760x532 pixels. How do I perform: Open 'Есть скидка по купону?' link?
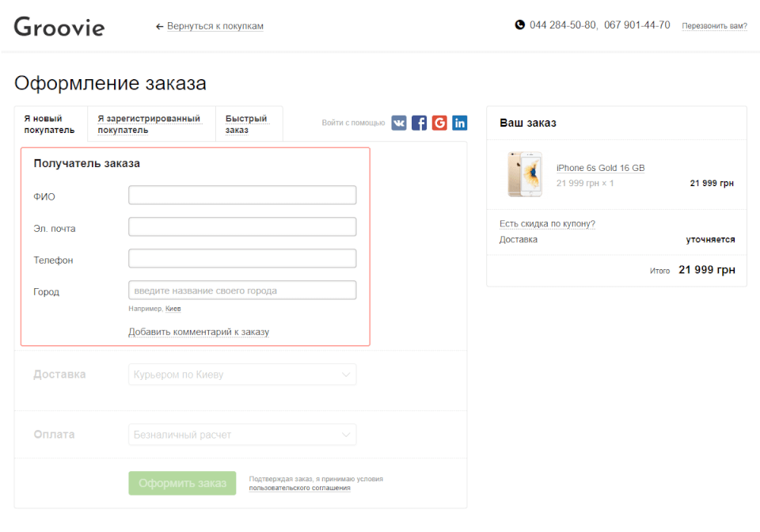[547, 224]
